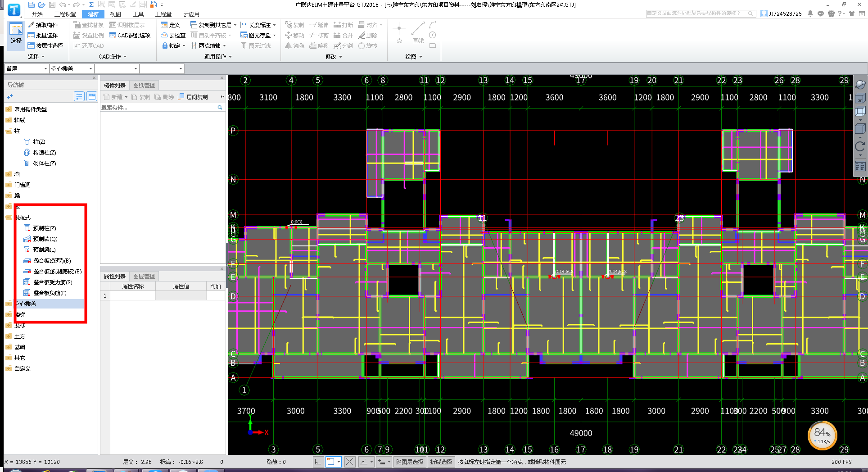Click the 长度标注 length dimension tool
This screenshot has width=868, height=472.
pos(256,25)
